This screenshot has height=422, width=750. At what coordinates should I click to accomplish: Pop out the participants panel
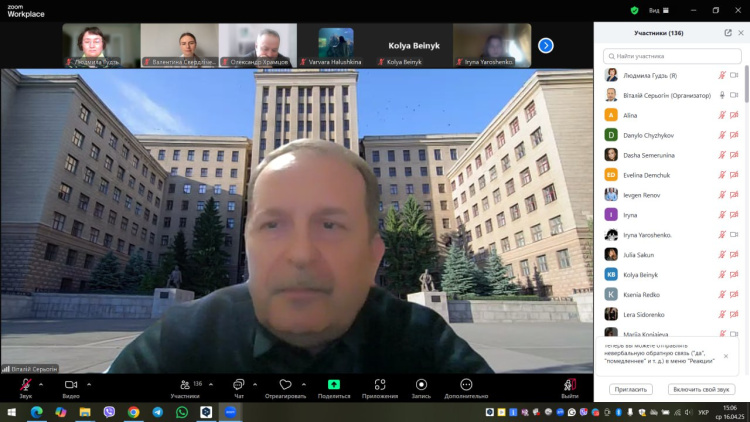728,33
